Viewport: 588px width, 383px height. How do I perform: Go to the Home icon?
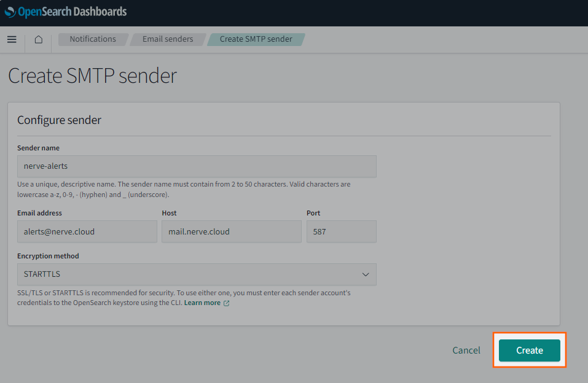(x=38, y=39)
